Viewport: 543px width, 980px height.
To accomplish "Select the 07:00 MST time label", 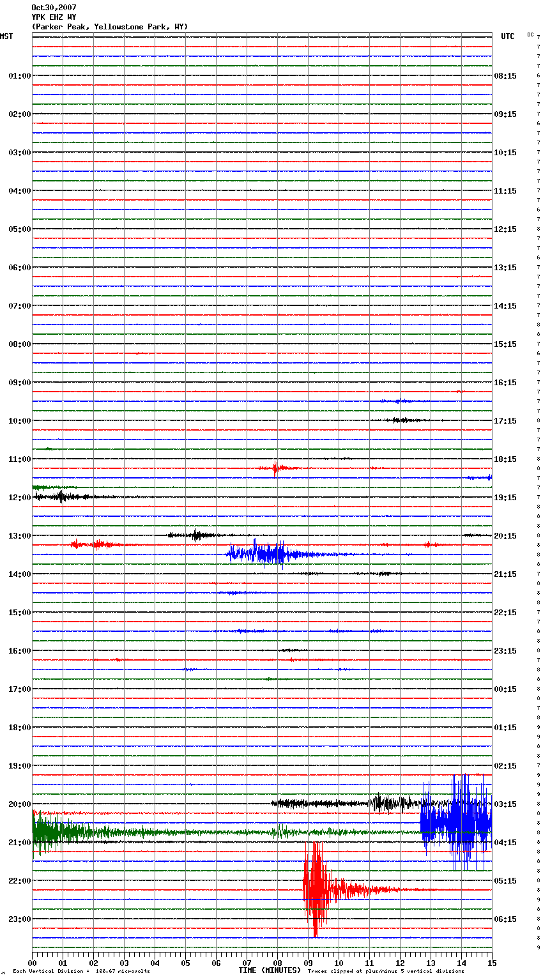I will (20, 306).
